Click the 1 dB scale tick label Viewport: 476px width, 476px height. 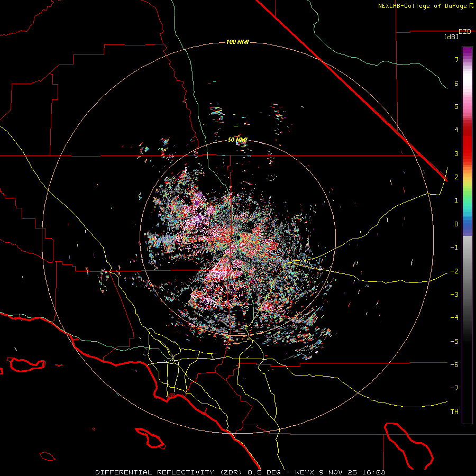click(456, 200)
